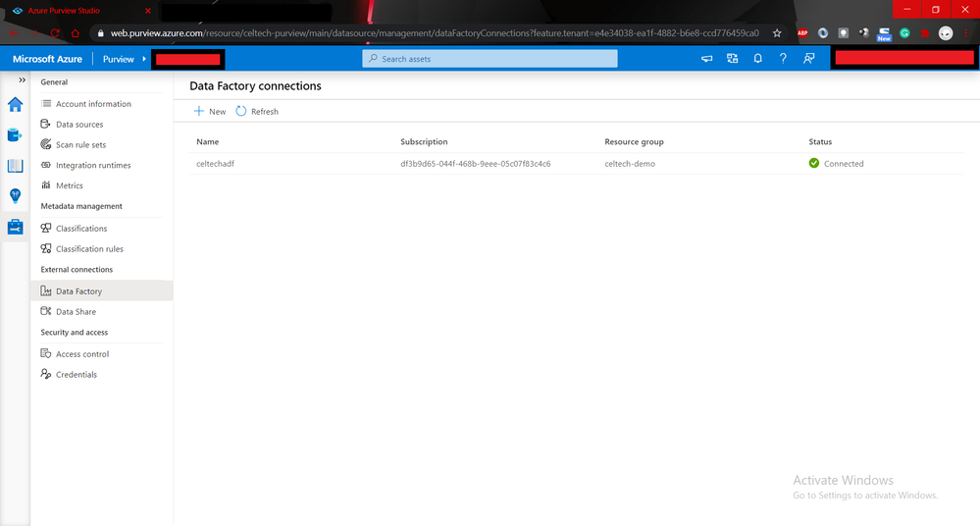The width and height of the screenshot is (980, 526).
Task: Click the AdBlock Plus extension icon
Action: (802, 33)
